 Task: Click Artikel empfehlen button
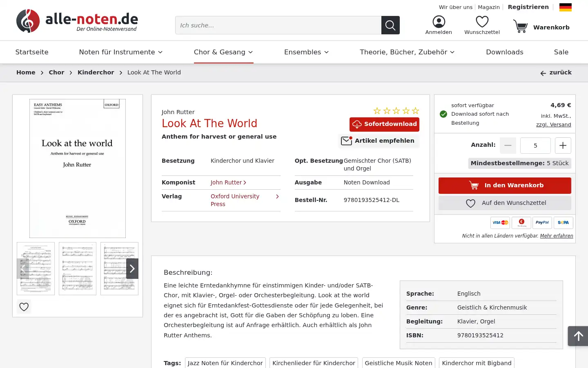(379, 141)
